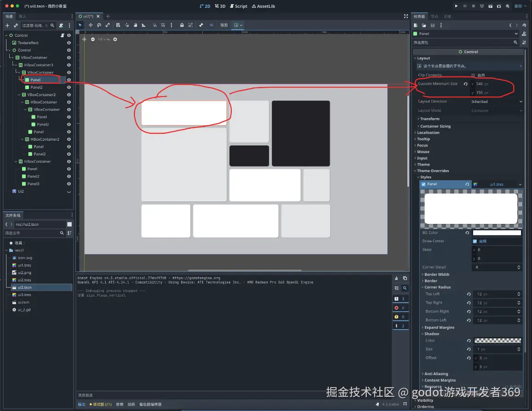
Task: Click the Custom Minimum Size x field
Action: pos(496,84)
